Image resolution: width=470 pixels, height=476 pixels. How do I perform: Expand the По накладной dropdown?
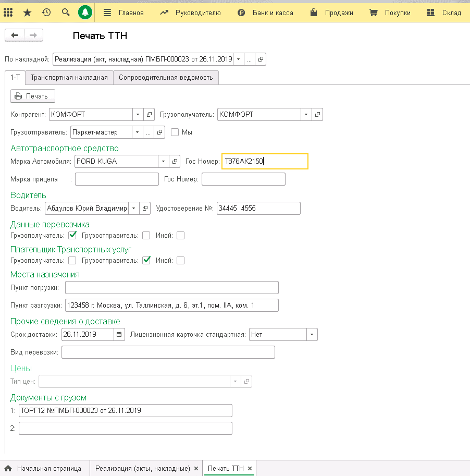point(239,59)
